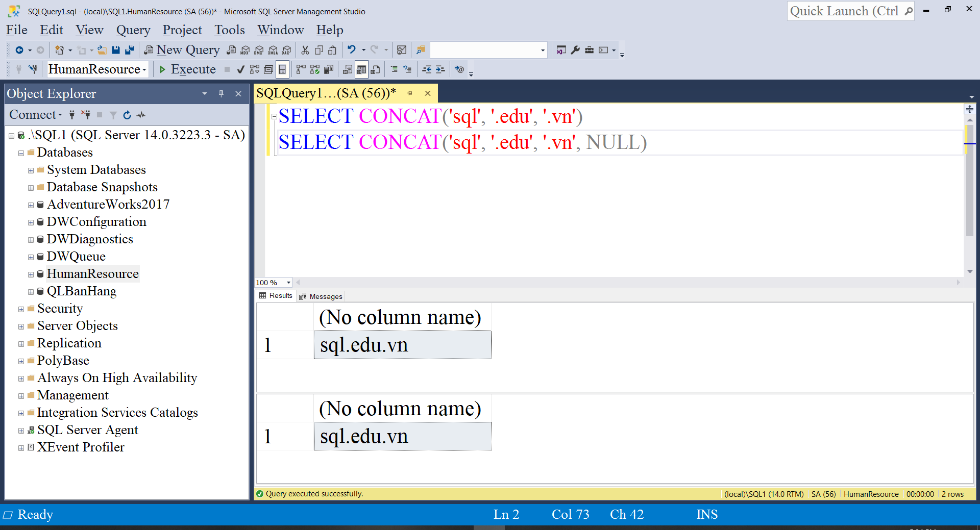Collapse the Databases tree node

pos(20,152)
